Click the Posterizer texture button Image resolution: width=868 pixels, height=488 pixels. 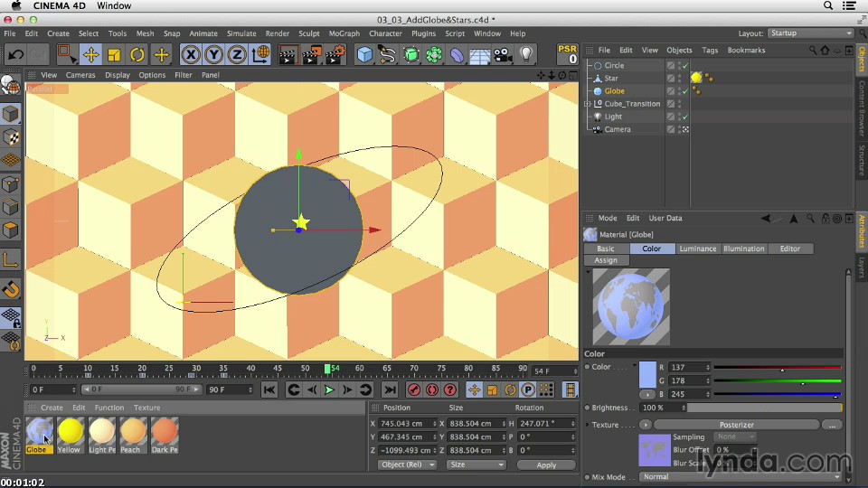tap(736, 425)
